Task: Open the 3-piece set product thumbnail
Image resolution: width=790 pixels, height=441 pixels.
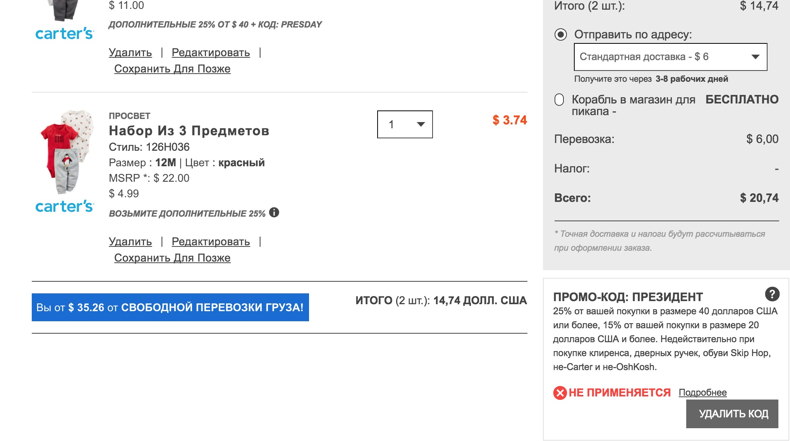Action: 67,152
